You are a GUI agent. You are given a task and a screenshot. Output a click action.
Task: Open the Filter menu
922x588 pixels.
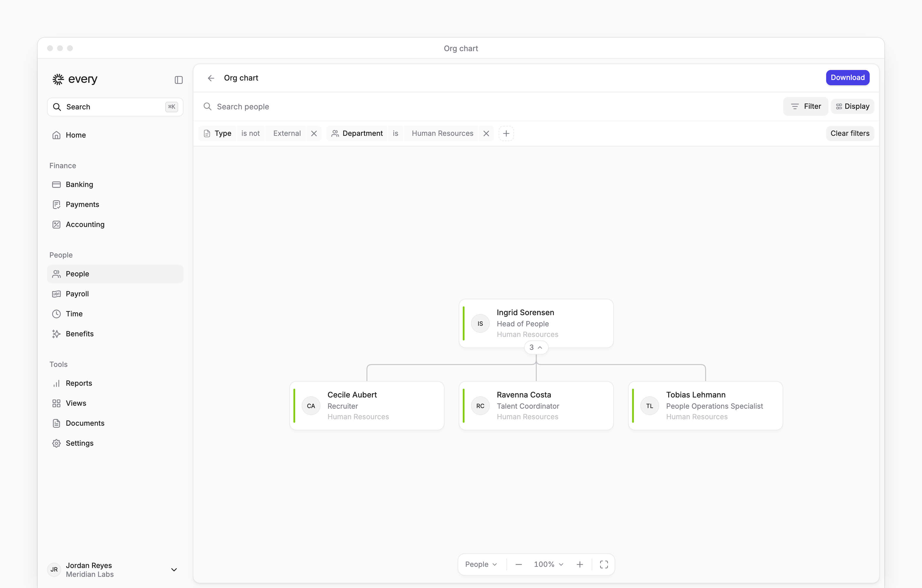(x=806, y=106)
